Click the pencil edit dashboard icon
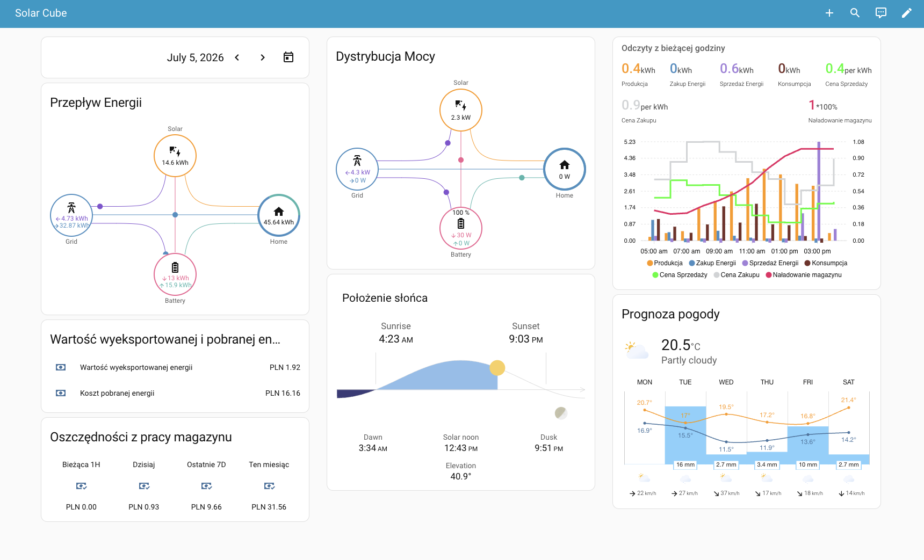 (907, 13)
